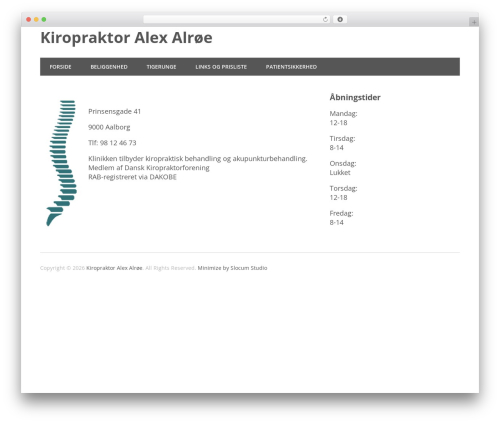Click the Medlem af Dansk Kiropraktorforening line
The width and height of the screenshot is (500, 423).
(x=149, y=168)
